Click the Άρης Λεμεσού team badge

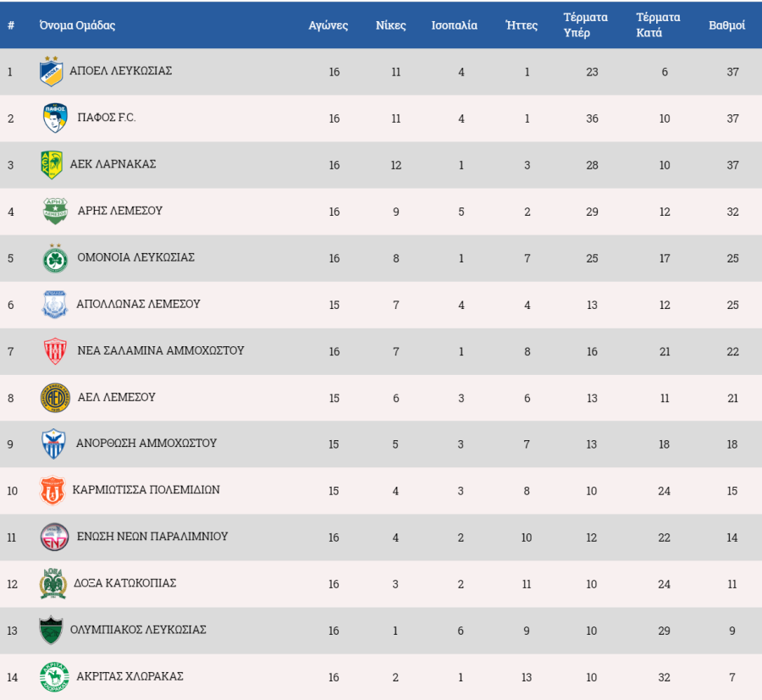pyautogui.click(x=55, y=211)
